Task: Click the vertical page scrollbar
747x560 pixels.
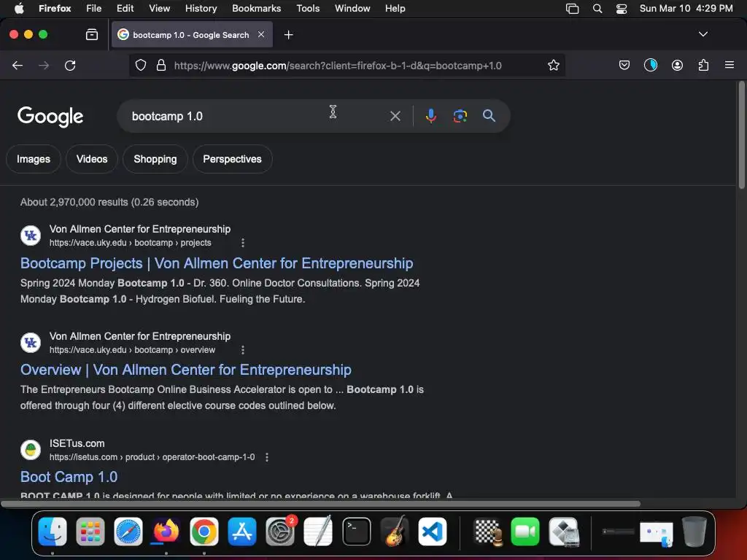Action: click(x=741, y=136)
